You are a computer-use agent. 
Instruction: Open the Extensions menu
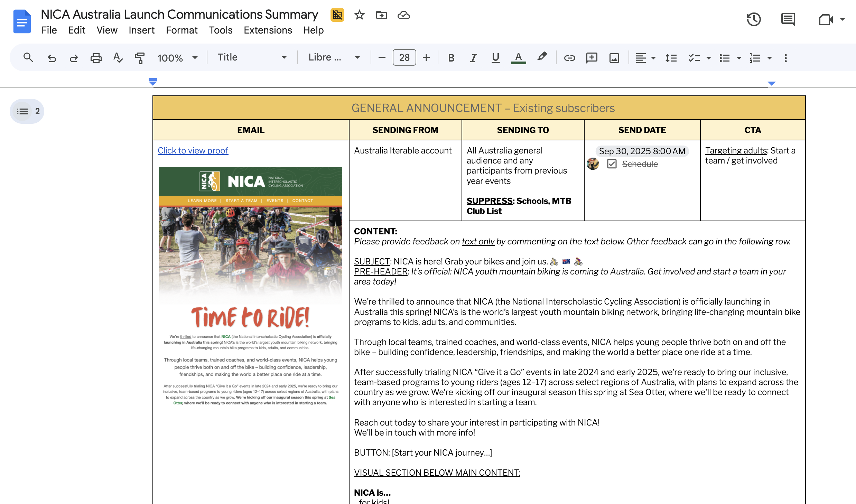[267, 30]
